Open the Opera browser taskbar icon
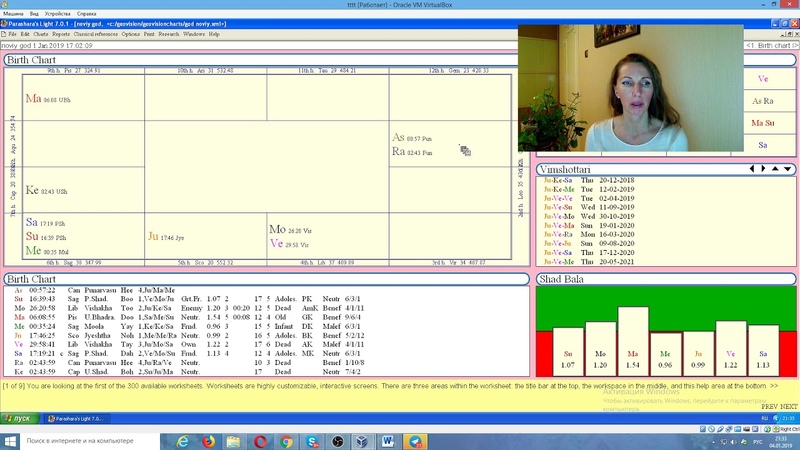Image resolution: width=800 pixels, height=450 pixels. point(260,441)
